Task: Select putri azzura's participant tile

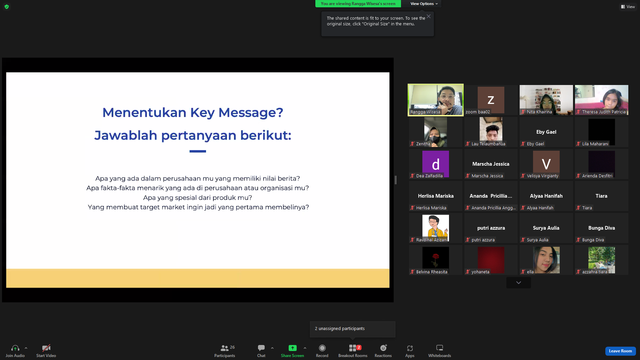Action: [x=491, y=228]
